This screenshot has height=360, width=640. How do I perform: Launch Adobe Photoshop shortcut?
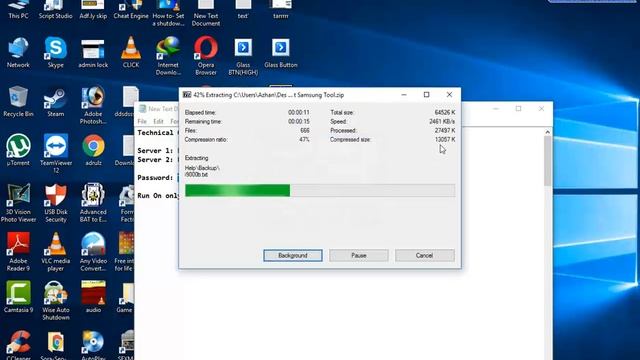click(x=93, y=105)
